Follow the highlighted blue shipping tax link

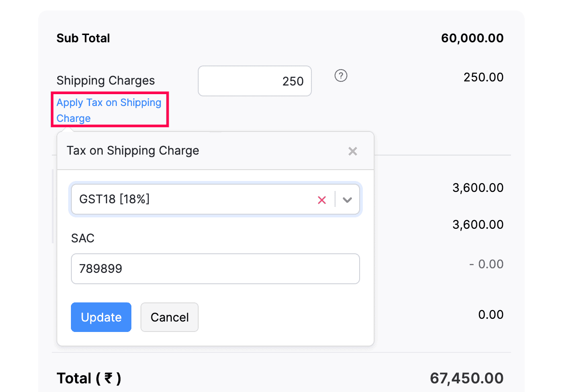tap(109, 110)
